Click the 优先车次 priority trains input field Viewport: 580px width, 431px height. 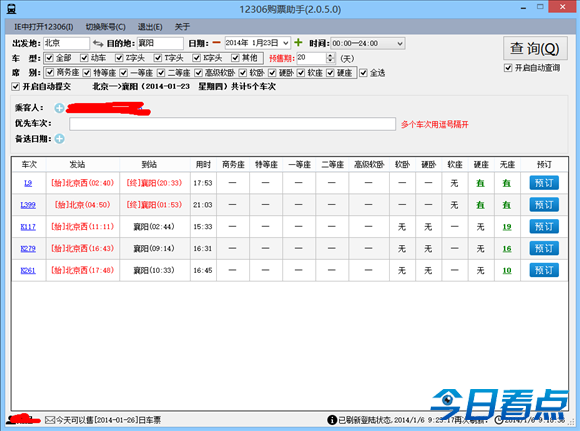pos(232,124)
